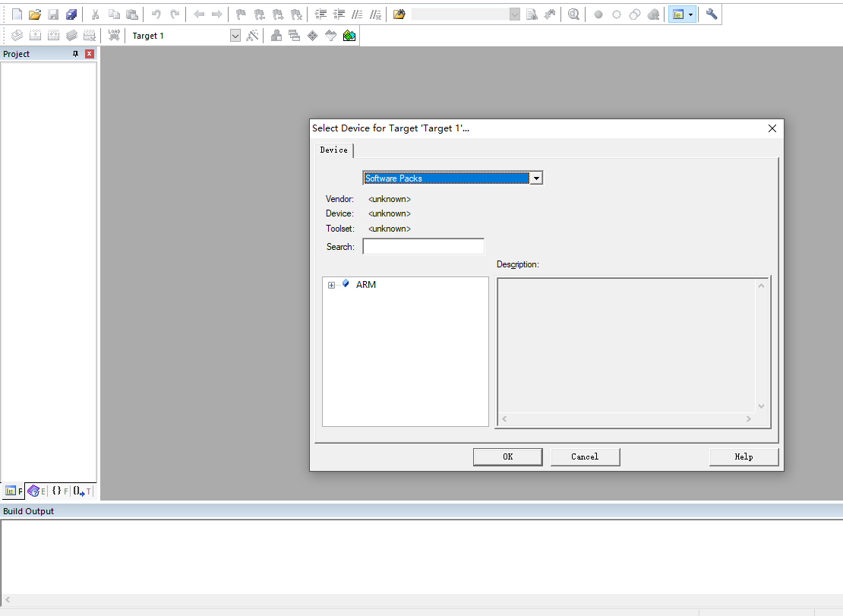Open the Software Packs combo box

pos(536,178)
